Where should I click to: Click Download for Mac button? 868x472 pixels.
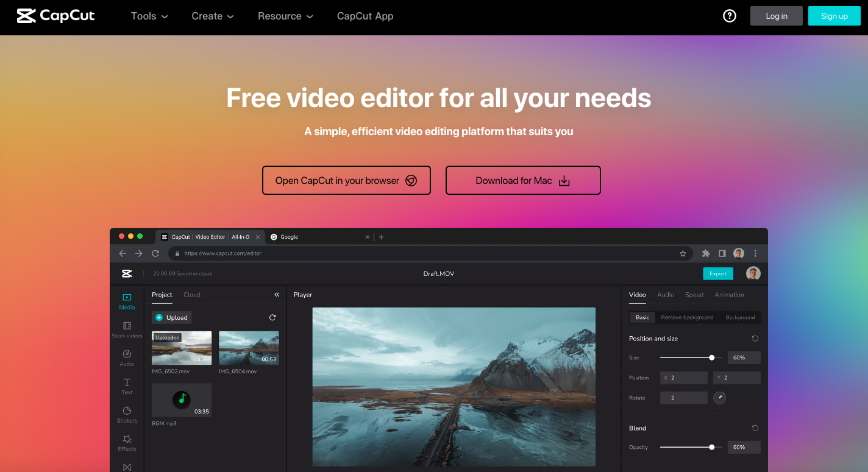click(x=523, y=180)
